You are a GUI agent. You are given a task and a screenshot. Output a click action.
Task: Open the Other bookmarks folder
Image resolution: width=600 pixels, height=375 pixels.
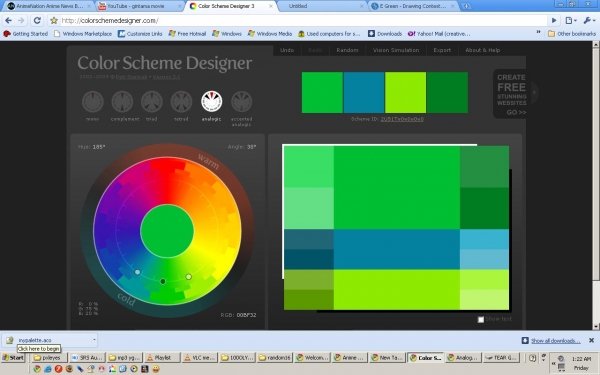[572, 34]
